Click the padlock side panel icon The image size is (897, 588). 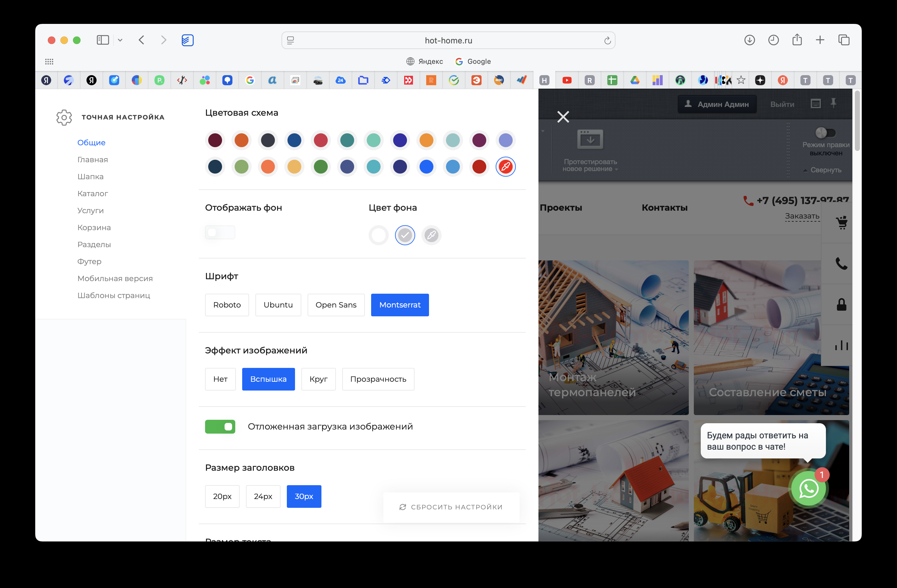841,304
